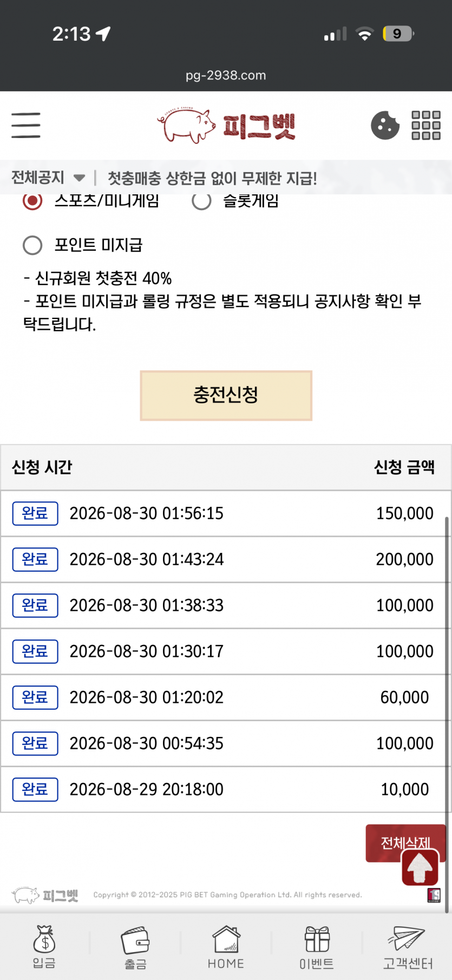Click the history list scrollbar
The width and height of the screenshot is (452, 980).
447,715
